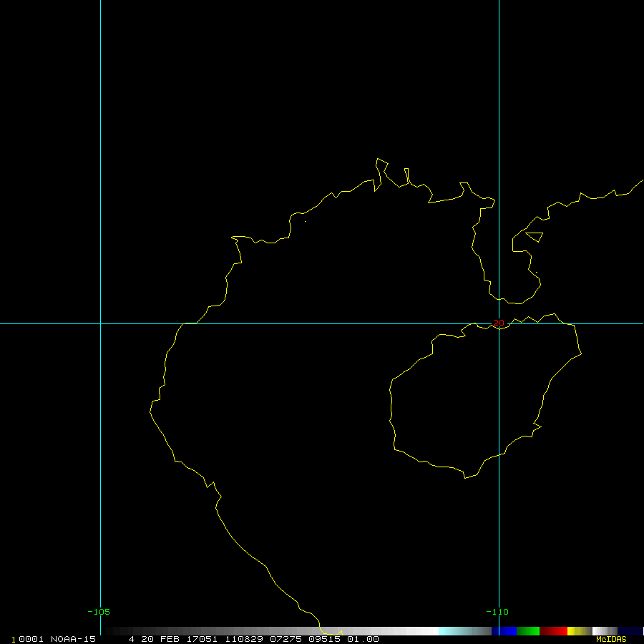
Task: Click intersection of latitude 20 and longitude -105
Action: pos(100,323)
